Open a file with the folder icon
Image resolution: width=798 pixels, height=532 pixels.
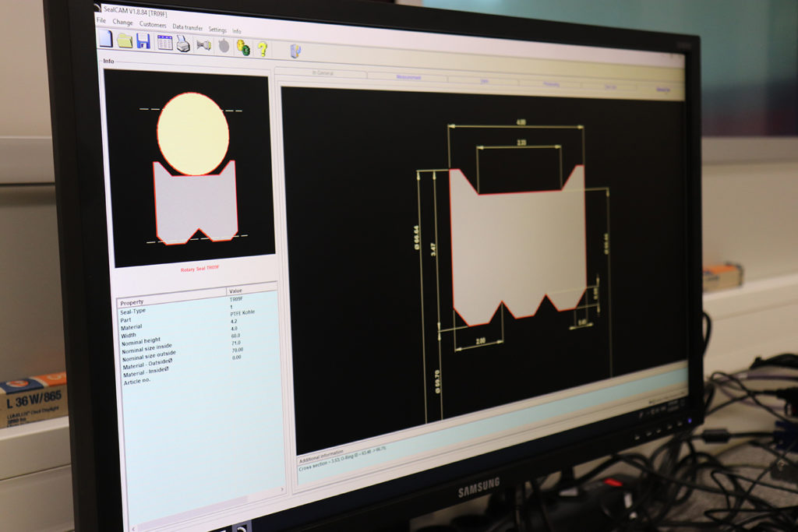125,41
